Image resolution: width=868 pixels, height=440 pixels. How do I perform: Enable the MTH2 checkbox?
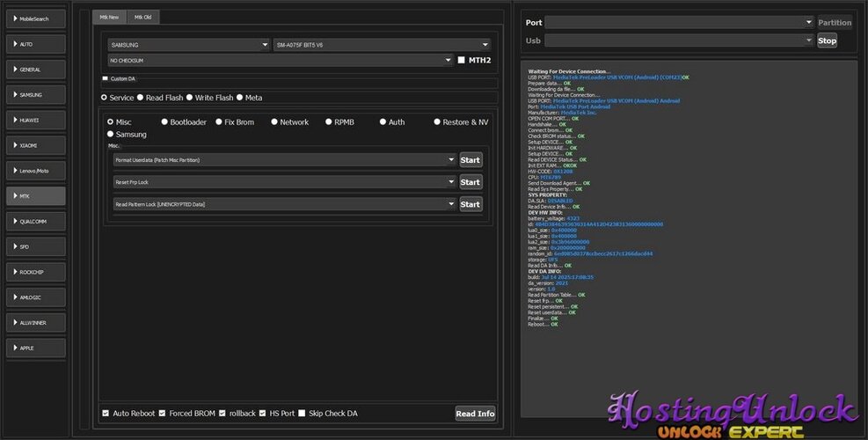[461, 61]
